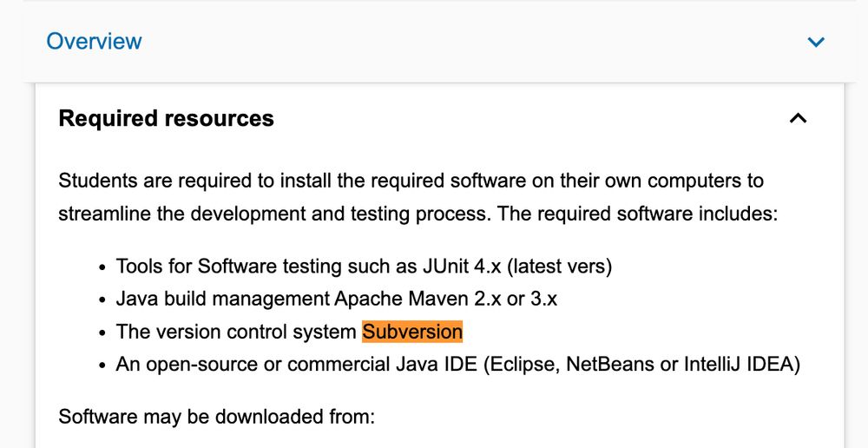Select the highlighted Subversion word
The height and width of the screenshot is (448, 868).
pos(412,332)
